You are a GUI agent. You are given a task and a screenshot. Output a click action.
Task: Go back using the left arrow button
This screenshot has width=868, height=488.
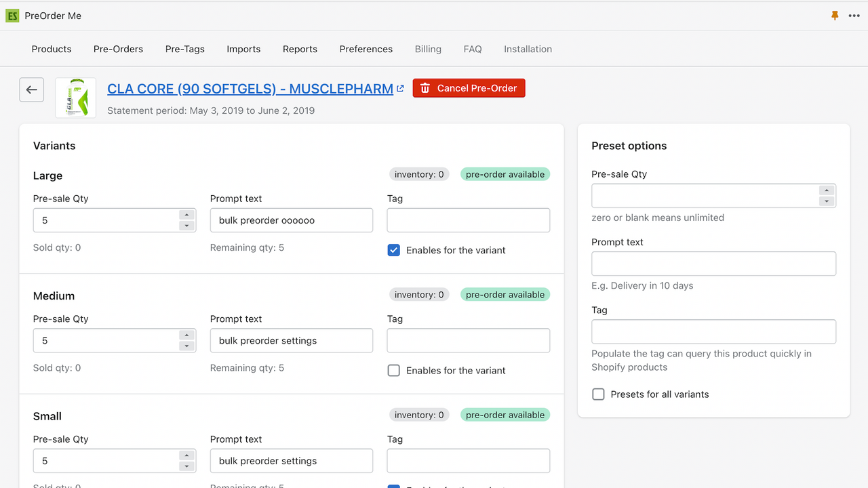coord(32,89)
